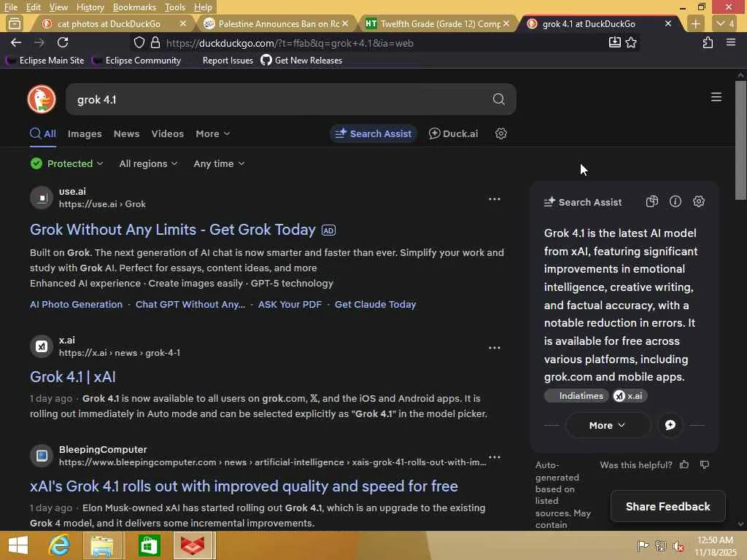
Task: Switch to Palestine Announces Ban tab
Action: (x=278, y=24)
